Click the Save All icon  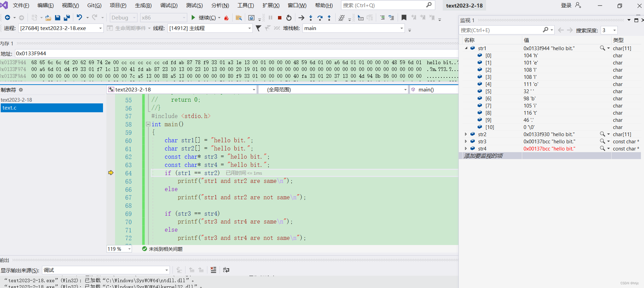pyautogui.click(x=67, y=18)
